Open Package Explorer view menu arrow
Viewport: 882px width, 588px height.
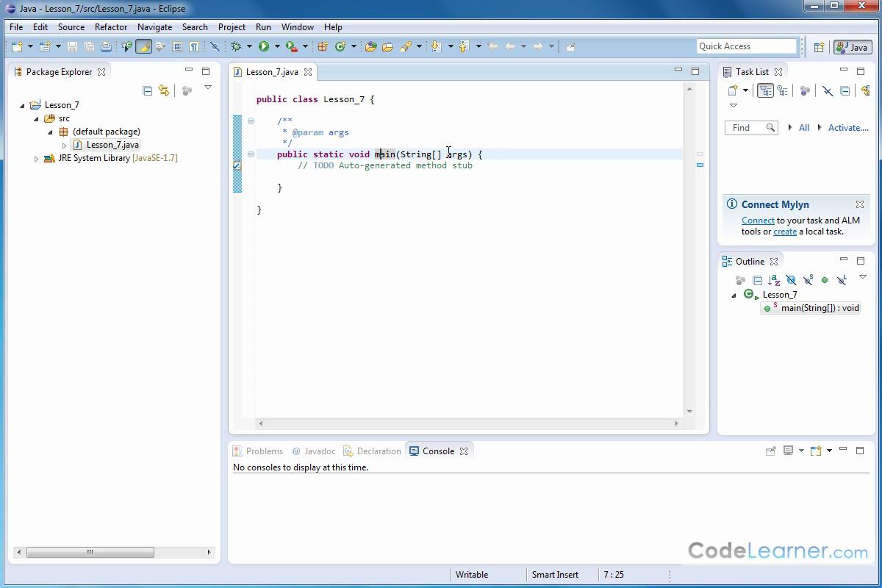208,87
